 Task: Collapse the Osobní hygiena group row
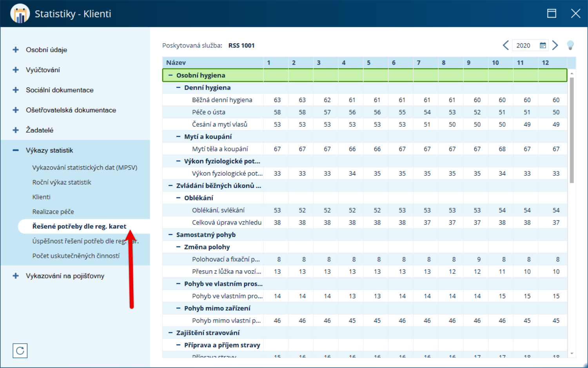[x=171, y=75]
